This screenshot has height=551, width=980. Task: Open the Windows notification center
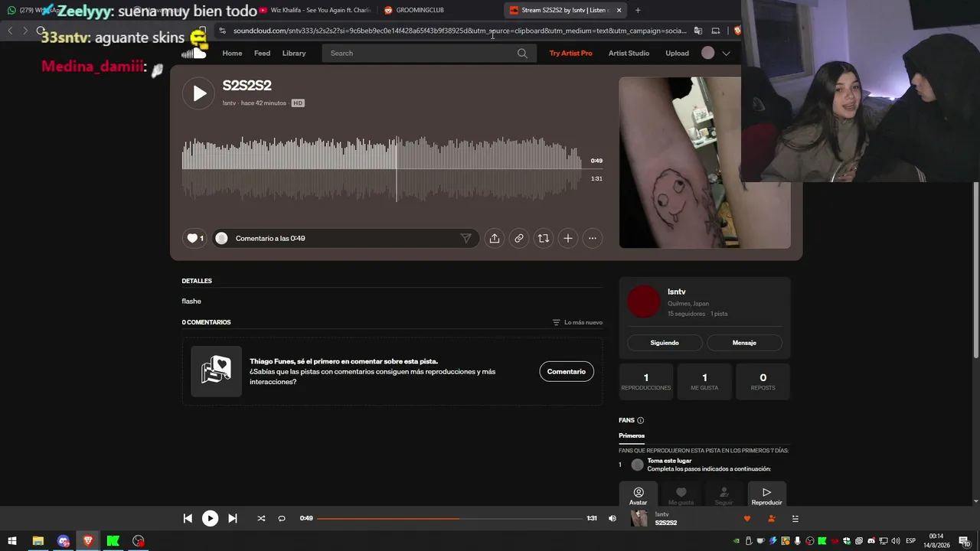964,541
